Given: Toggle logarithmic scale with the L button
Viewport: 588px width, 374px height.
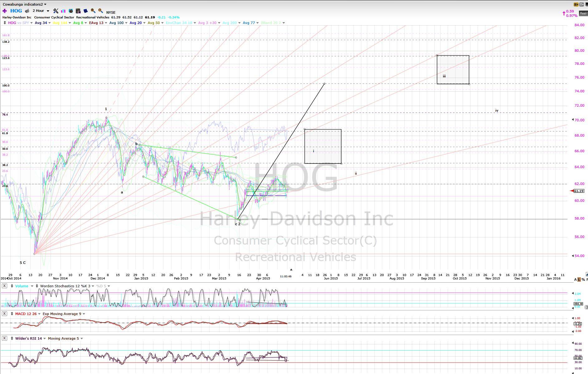Looking at the screenshot, I should [579, 279].
